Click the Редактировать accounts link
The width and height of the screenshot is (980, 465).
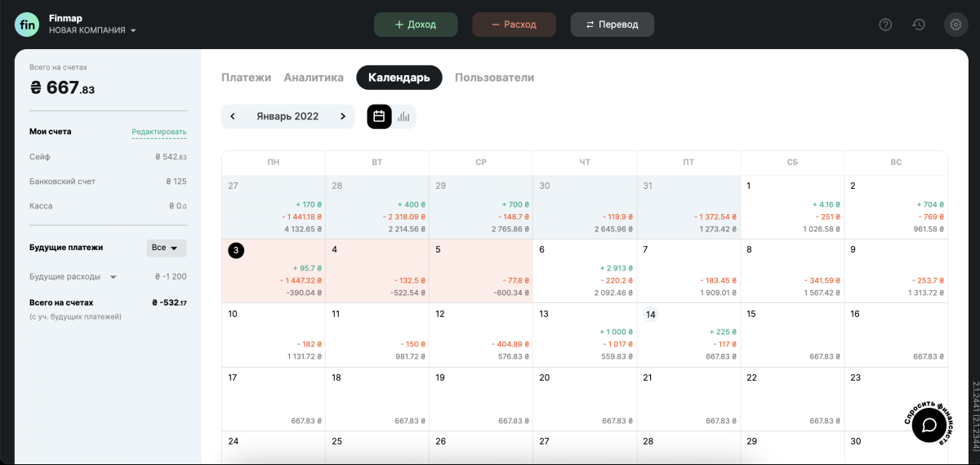point(159,132)
